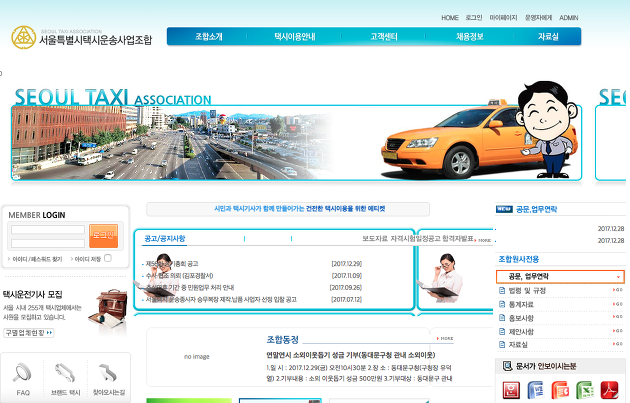Click the document icon next to 법령 및 규정

point(502,290)
